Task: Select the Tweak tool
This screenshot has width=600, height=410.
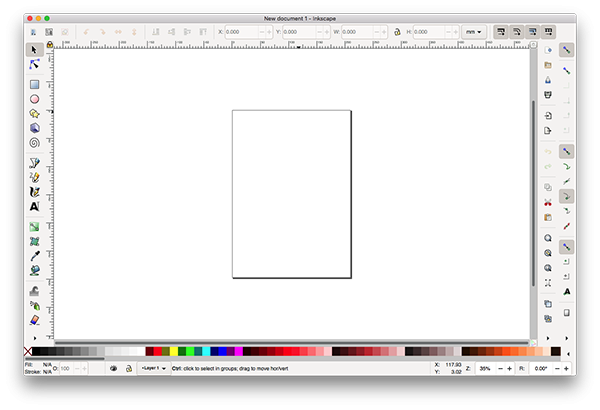Action: point(34,291)
